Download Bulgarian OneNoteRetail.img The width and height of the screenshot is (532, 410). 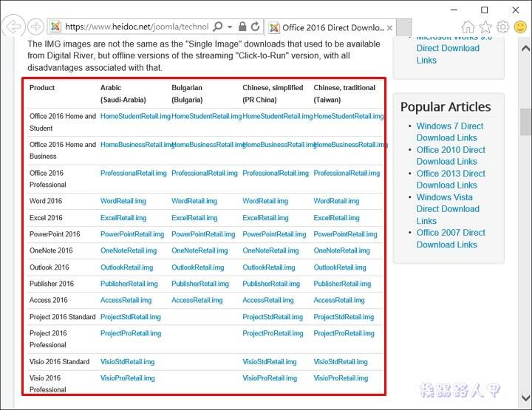pyautogui.click(x=199, y=250)
